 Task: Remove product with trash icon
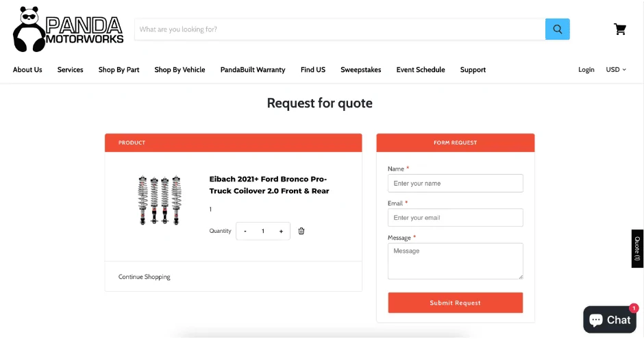301,231
